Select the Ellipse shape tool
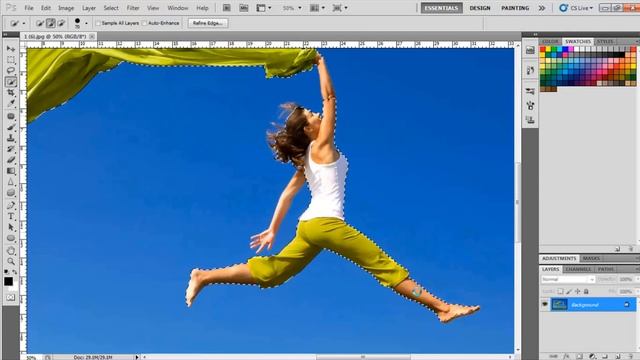This screenshot has width=640, height=360. (x=11, y=238)
